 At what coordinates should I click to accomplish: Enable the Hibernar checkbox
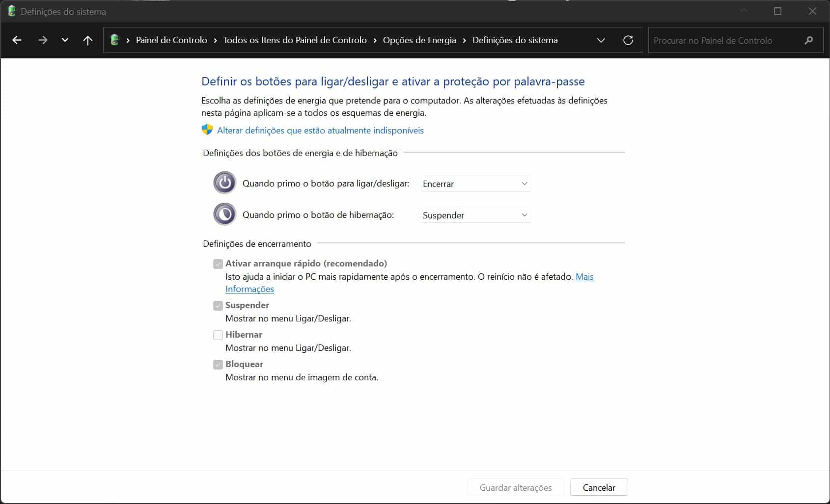pos(218,335)
